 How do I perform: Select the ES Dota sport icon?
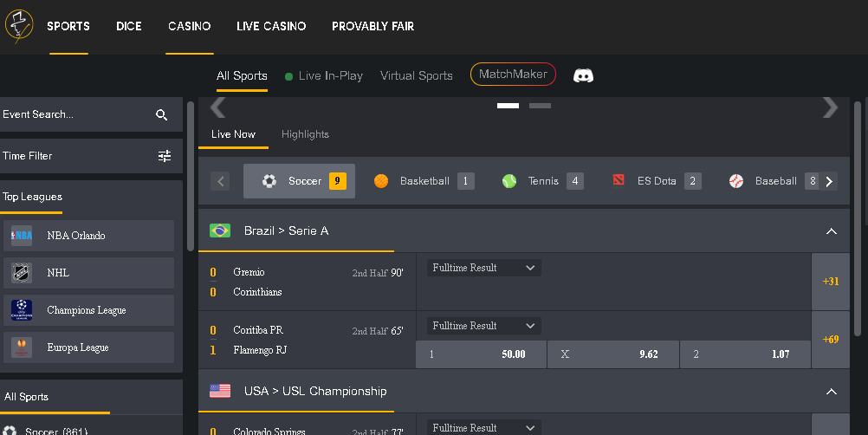coord(619,180)
